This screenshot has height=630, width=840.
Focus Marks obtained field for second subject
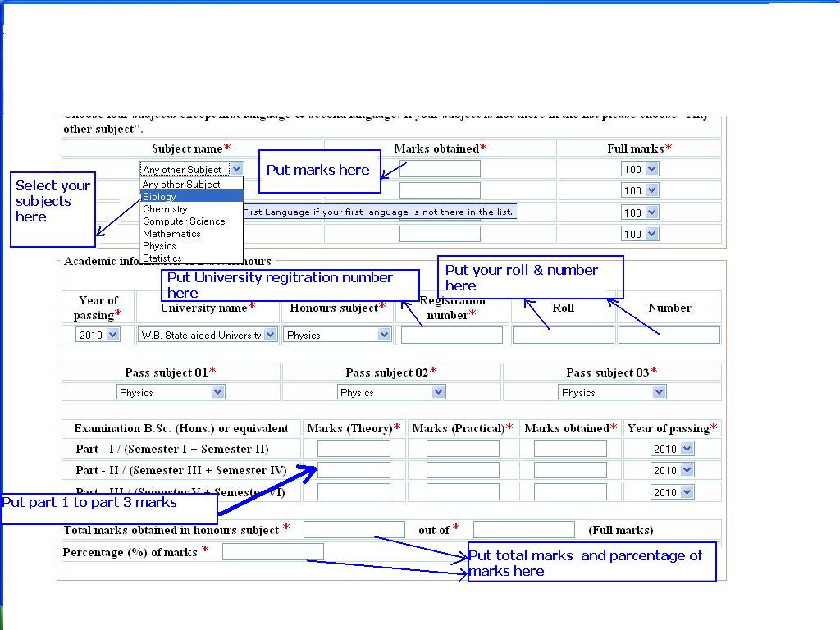click(440, 190)
